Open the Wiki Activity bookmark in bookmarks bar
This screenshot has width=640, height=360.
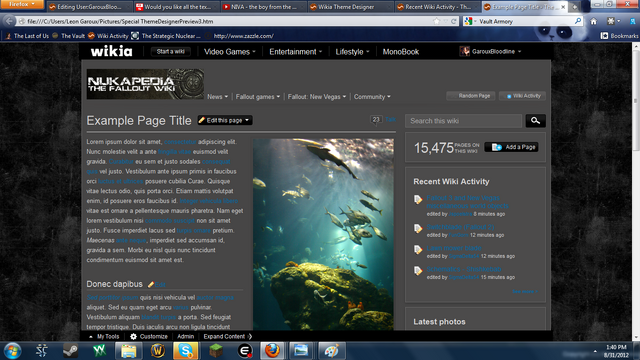[x=108, y=36]
